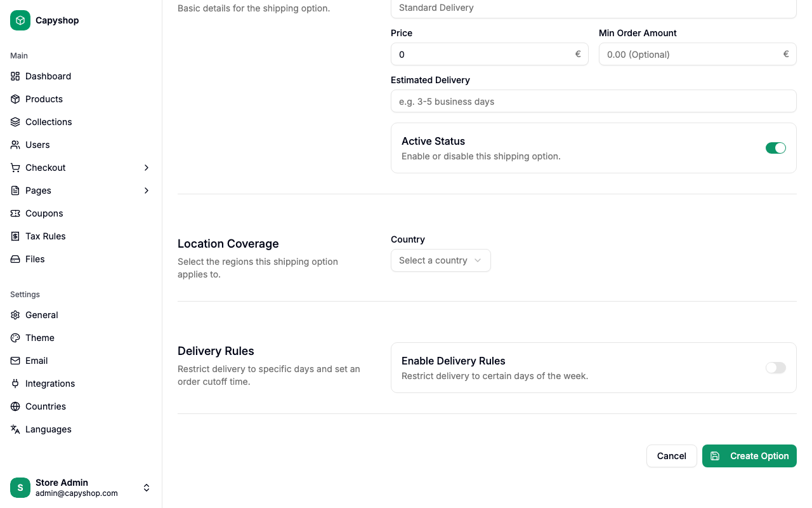The width and height of the screenshot is (812, 508).
Task: Click the Users people icon
Action: 15,145
